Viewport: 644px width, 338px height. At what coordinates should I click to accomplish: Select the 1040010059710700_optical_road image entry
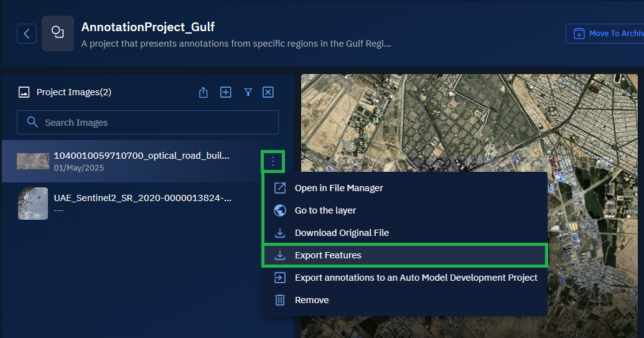[141, 161]
